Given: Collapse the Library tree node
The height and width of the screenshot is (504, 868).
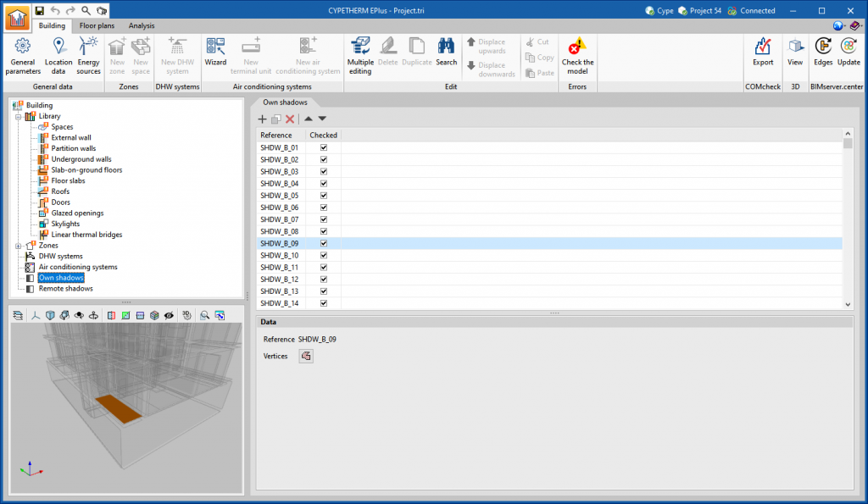Looking at the screenshot, I should click(x=17, y=116).
